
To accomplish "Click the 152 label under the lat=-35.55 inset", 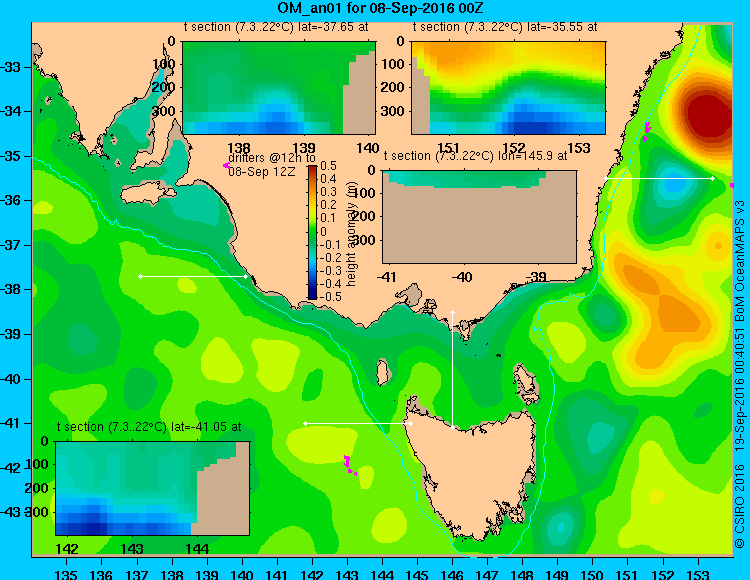I will (514, 148).
